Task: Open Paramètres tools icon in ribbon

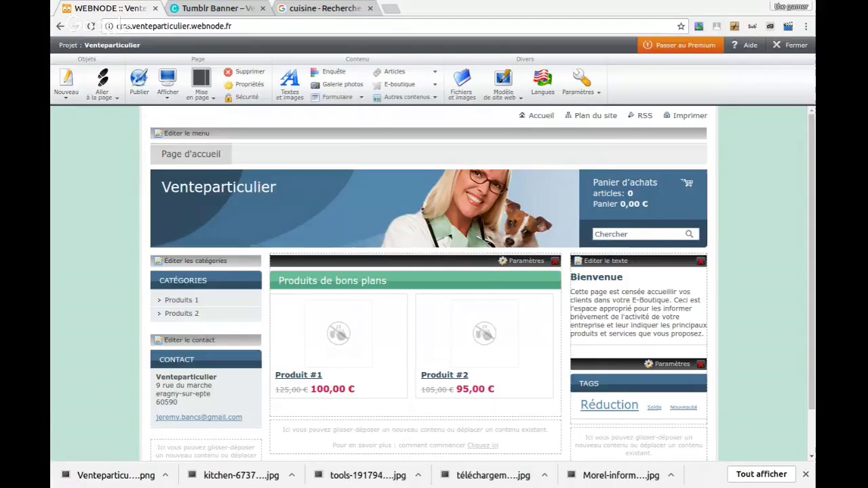Action: (x=581, y=78)
